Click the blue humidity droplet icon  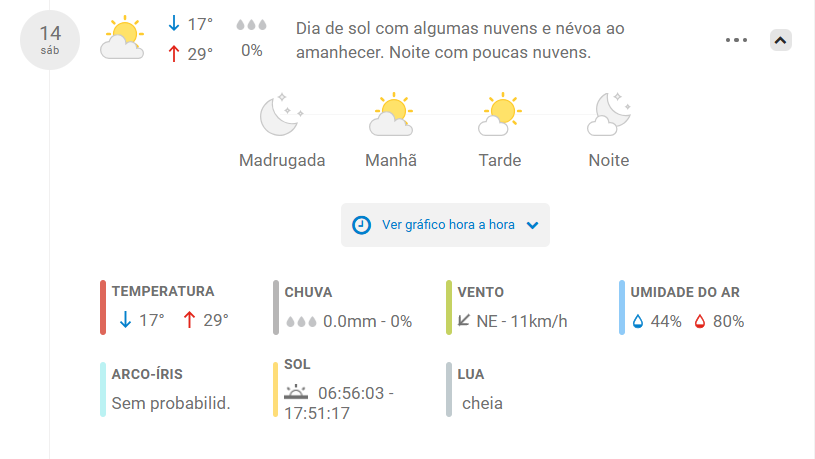point(638,322)
